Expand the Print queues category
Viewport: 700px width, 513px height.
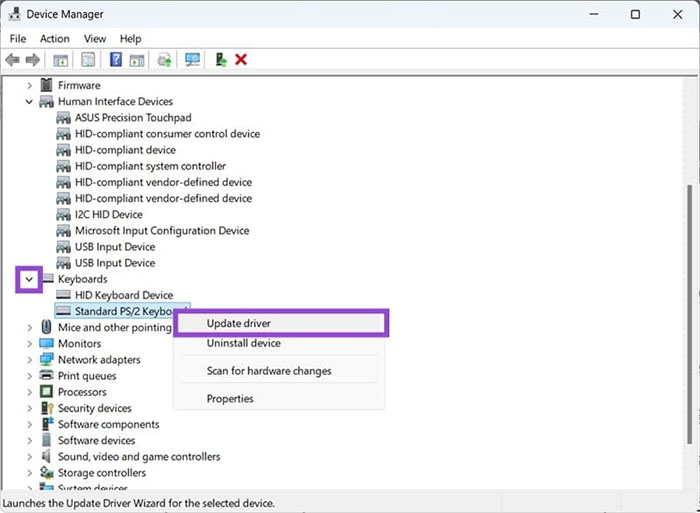(x=29, y=376)
